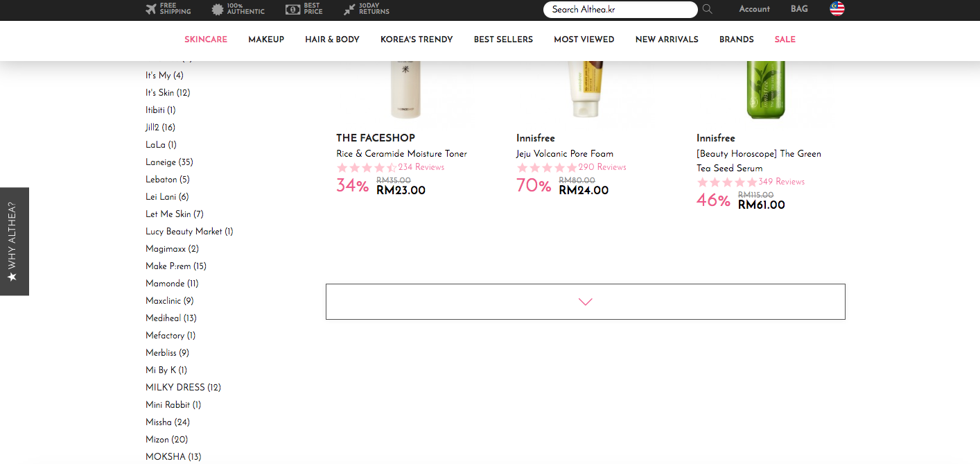Filter by brand Mamonde (11)
Screen dimensions: 980x464
coord(172,284)
